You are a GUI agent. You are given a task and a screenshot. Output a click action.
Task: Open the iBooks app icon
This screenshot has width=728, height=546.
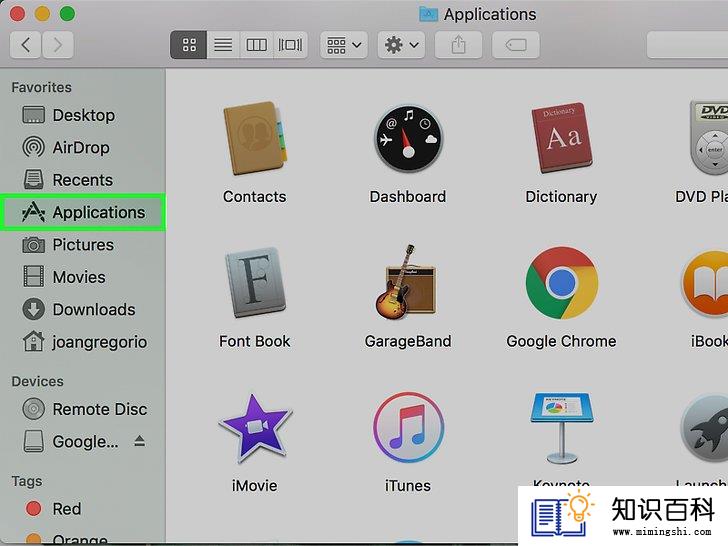click(705, 283)
